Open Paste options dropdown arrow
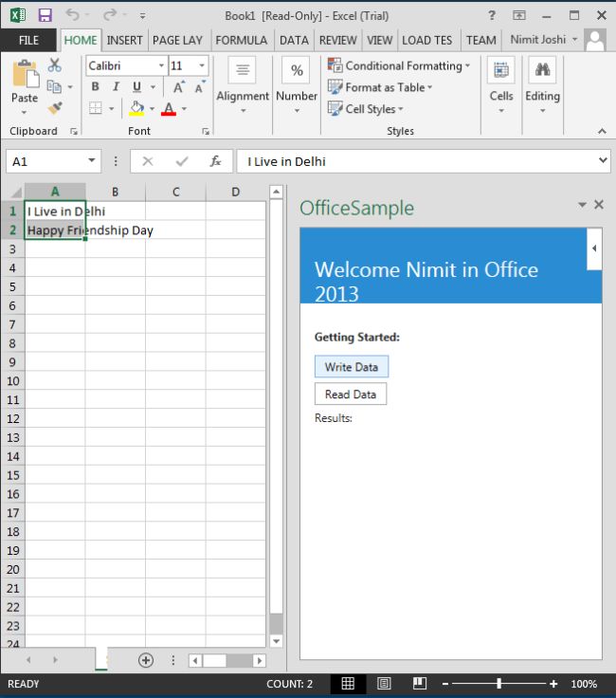 click(24, 112)
